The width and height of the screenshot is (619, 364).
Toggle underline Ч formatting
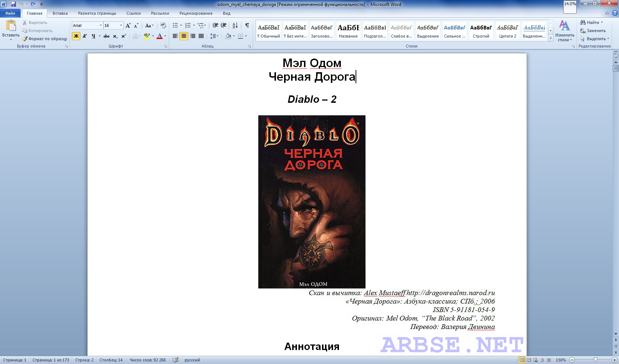[94, 36]
